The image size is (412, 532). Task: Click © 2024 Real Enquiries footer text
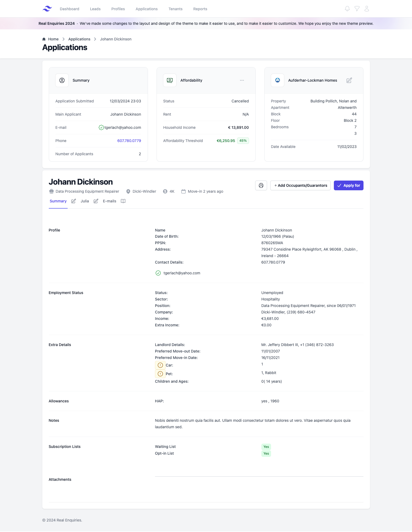pos(62,520)
